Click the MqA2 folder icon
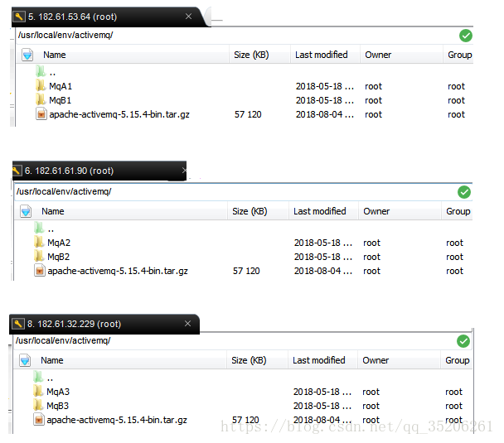Image resolution: width=504 pixels, height=443 pixels. click(39, 243)
